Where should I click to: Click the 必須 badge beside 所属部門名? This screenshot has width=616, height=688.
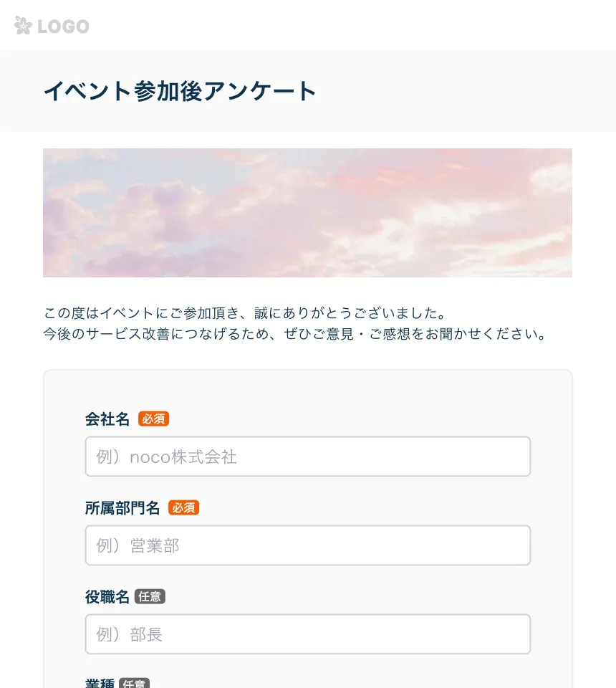[183, 507]
